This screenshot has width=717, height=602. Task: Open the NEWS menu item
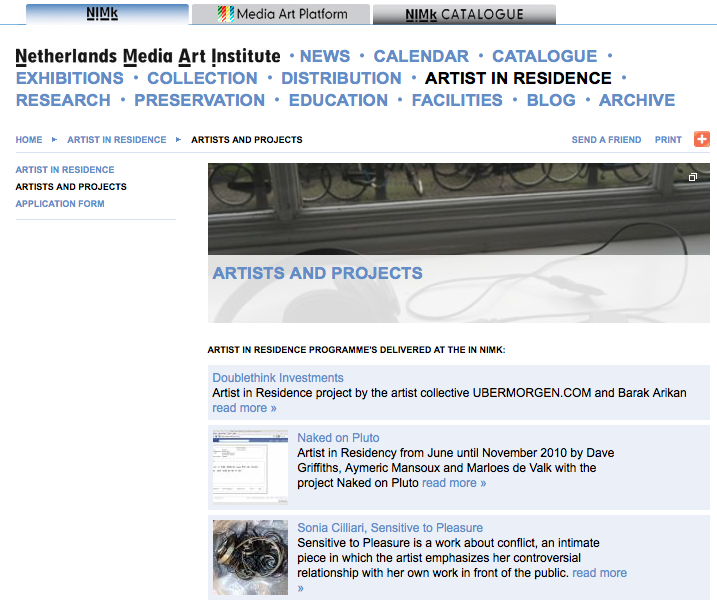click(325, 56)
